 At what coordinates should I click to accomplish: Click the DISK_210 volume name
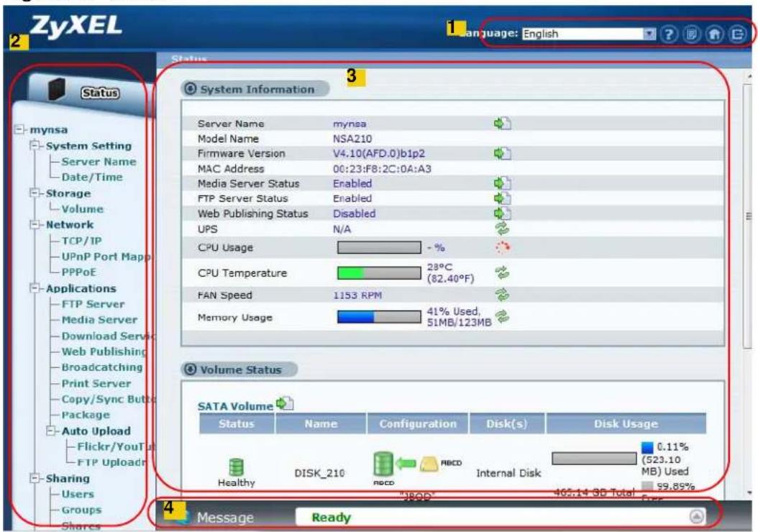coord(319,473)
